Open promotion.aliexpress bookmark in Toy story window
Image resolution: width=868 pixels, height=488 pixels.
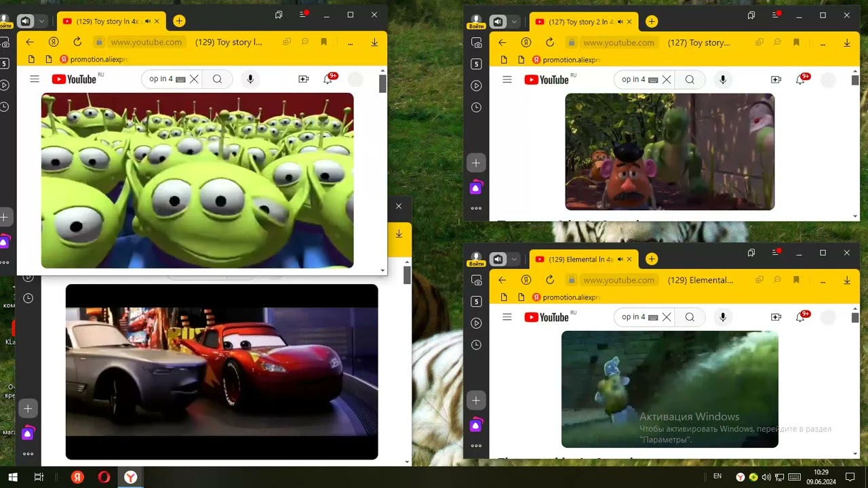click(93, 60)
